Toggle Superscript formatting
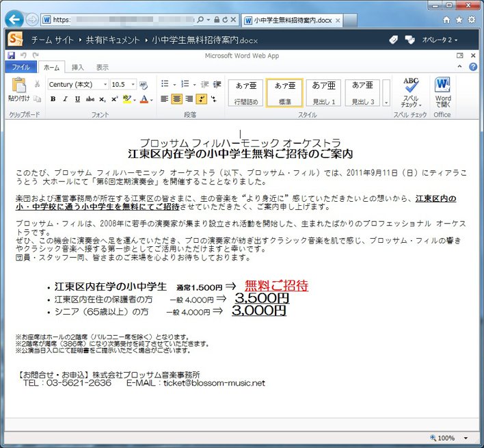The image size is (484, 448). coord(115,99)
